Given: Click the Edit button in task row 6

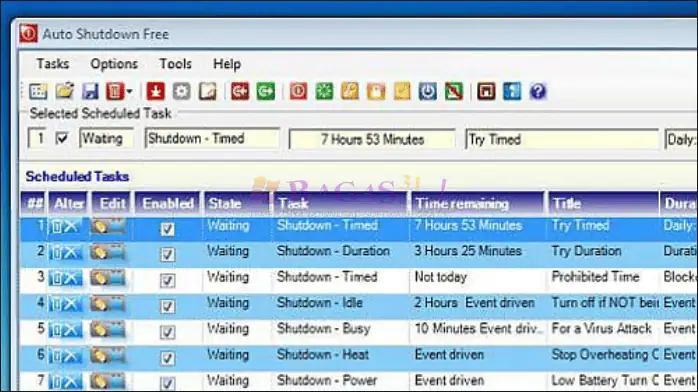Looking at the screenshot, I should (107, 356).
